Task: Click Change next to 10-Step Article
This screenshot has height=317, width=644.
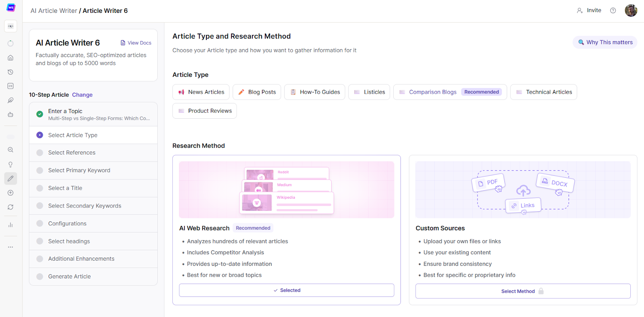Action: pyautogui.click(x=82, y=95)
